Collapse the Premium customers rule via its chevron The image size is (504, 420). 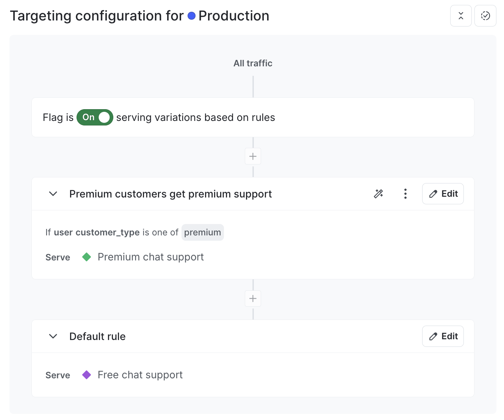(53, 194)
